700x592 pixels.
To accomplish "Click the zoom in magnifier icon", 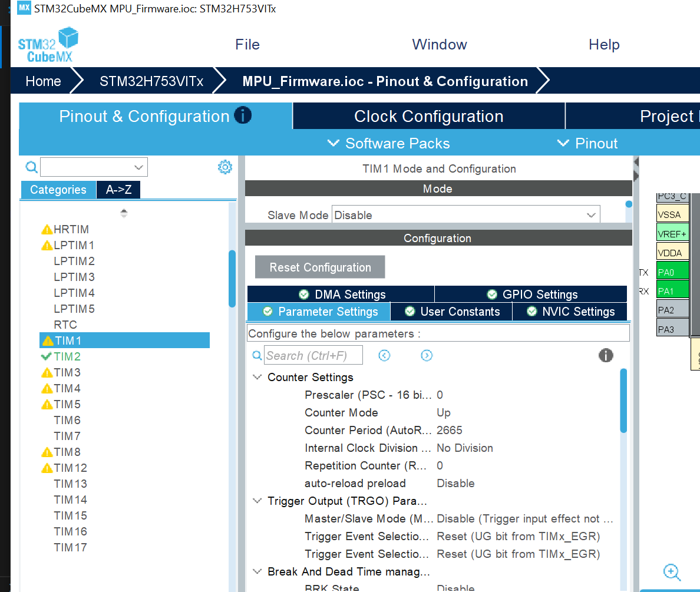I will point(672,572).
